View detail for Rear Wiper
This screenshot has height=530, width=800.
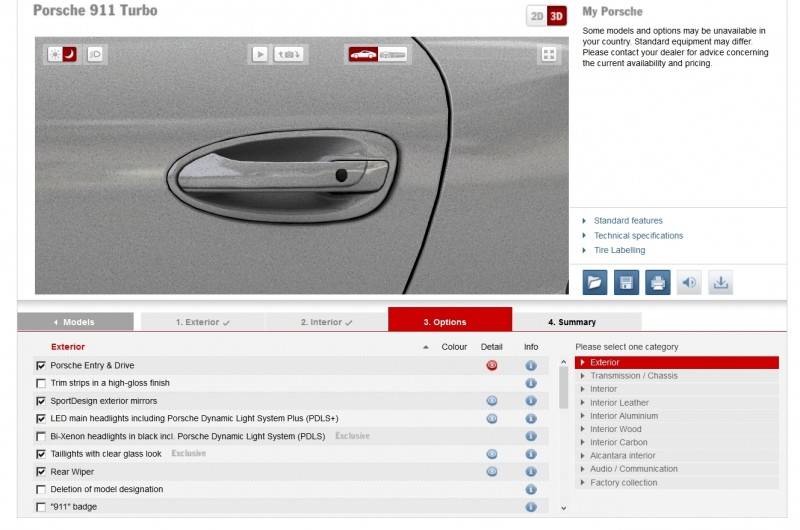click(x=492, y=472)
